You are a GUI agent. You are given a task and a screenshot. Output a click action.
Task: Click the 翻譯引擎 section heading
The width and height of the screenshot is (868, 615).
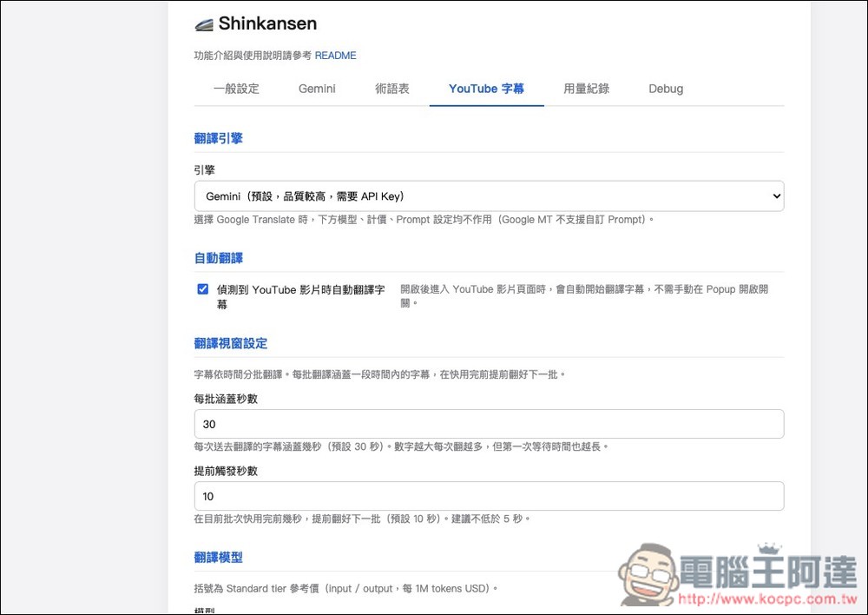[x=217, y=138]
